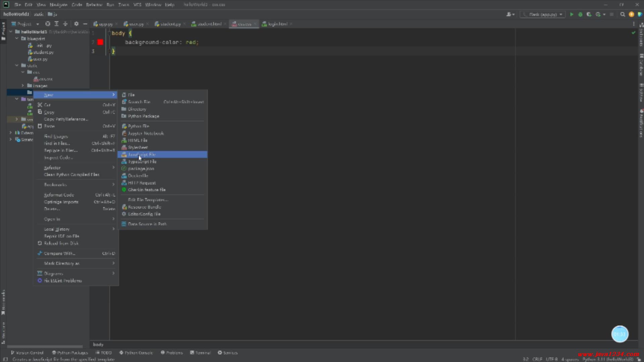Select Dockerfile in the New submenu
The height and width of the screenshot is (362, 644).
click(162, 176)
